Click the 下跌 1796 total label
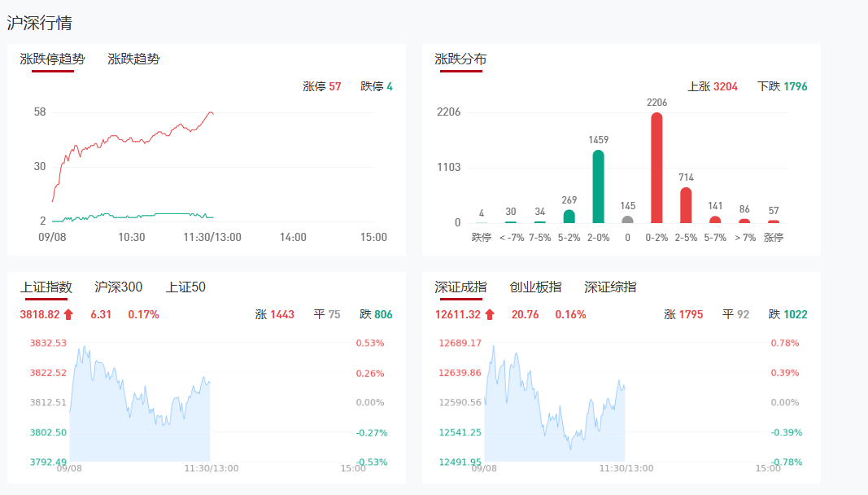 click(783, 86)
